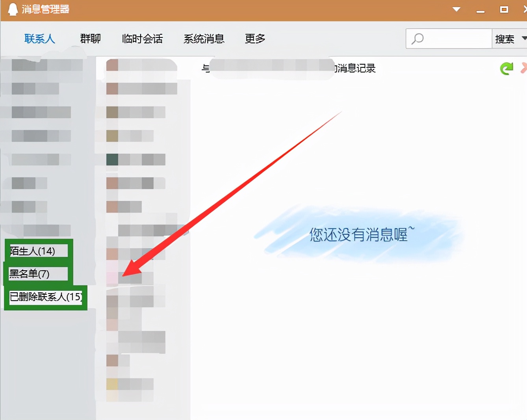The image size is (527, 420).
Task: Refresh message records with the green arrow icon
Action: coord(506,68)
